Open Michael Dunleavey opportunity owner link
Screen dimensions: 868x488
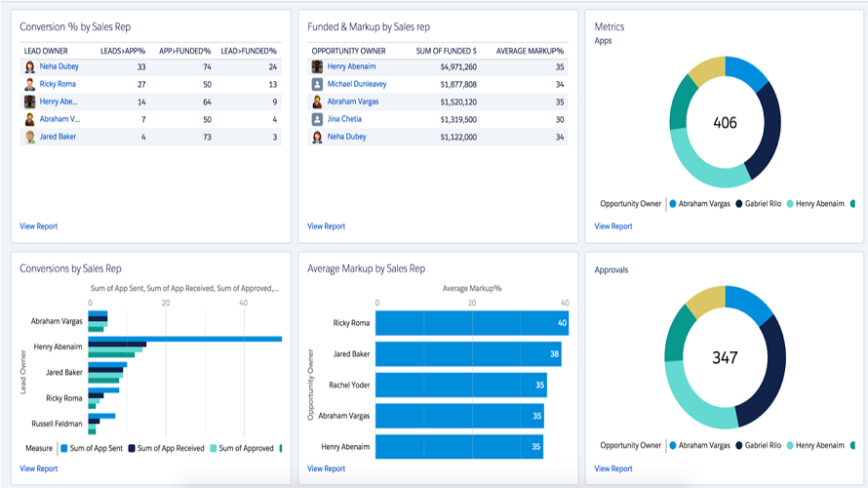click(357, 84)
